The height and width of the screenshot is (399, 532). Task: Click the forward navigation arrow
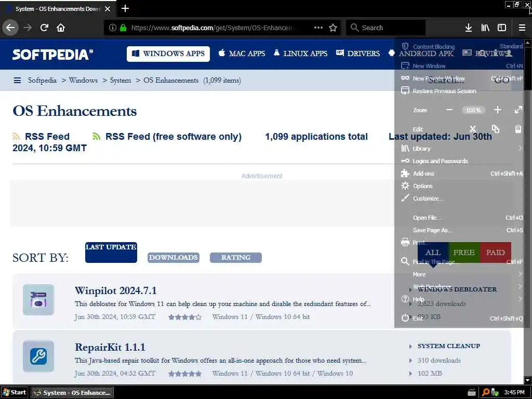(x=28, y=28)
